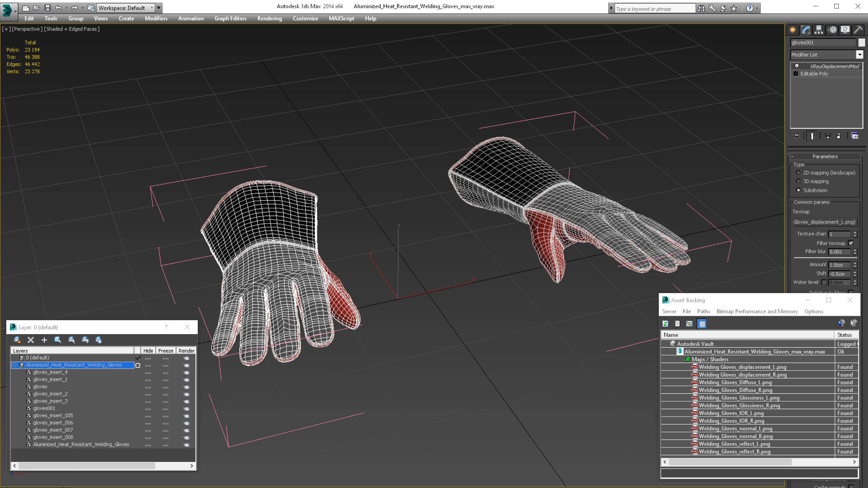
Task: Select 3D mapping radio button
Action: point(798,181)
